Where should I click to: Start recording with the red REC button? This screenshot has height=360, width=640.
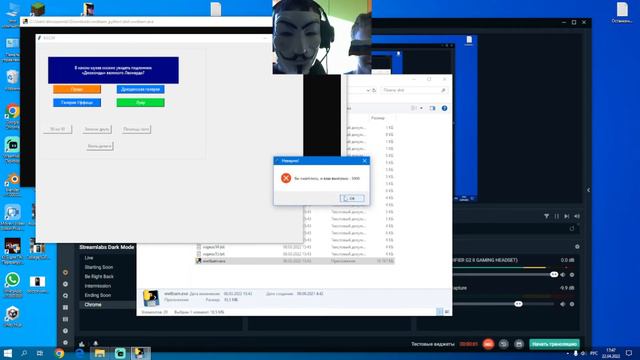[488, 344]
